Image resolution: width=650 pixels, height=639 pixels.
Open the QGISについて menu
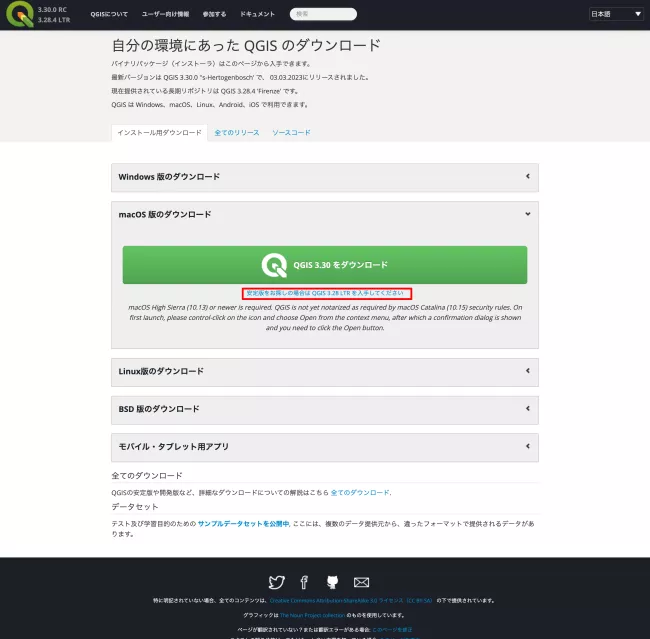pyautogui.click(x=109, y=14)
